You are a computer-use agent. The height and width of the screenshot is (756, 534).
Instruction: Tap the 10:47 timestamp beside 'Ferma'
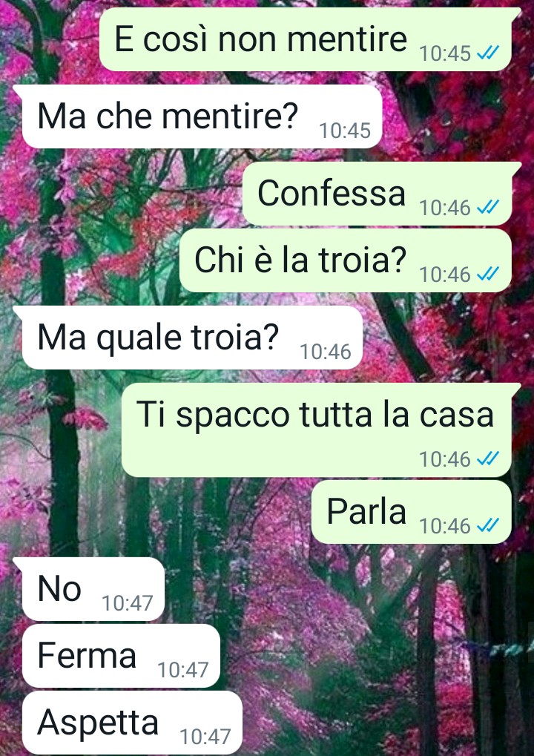point(183,670)
